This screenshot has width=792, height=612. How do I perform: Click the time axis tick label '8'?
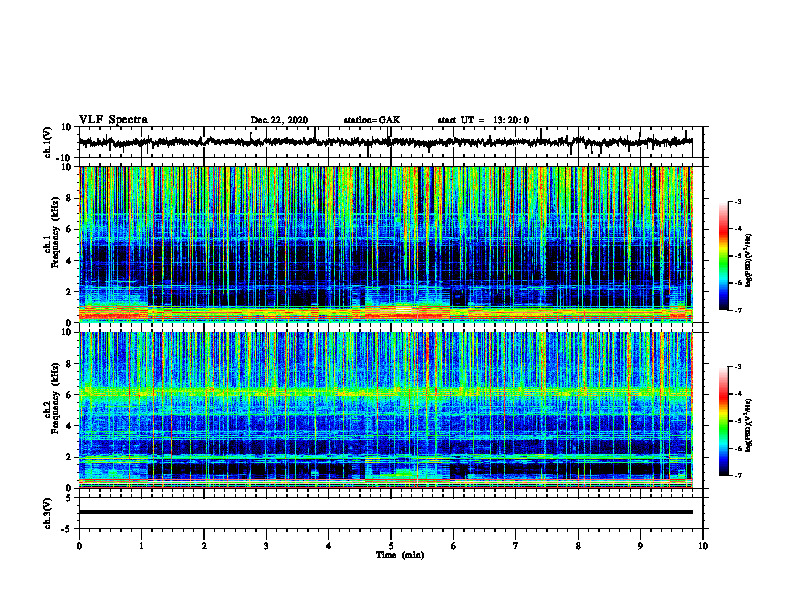pyautogui.click(x=578, y=546)
